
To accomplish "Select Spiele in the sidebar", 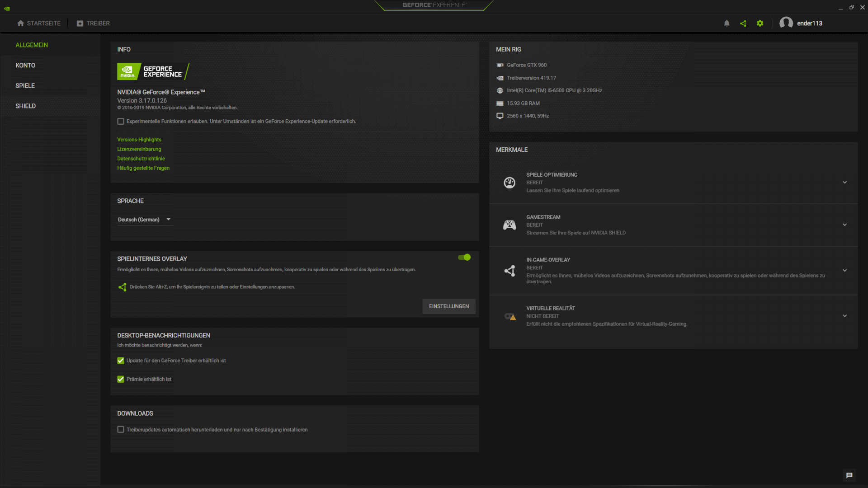I will pos(50,86).
